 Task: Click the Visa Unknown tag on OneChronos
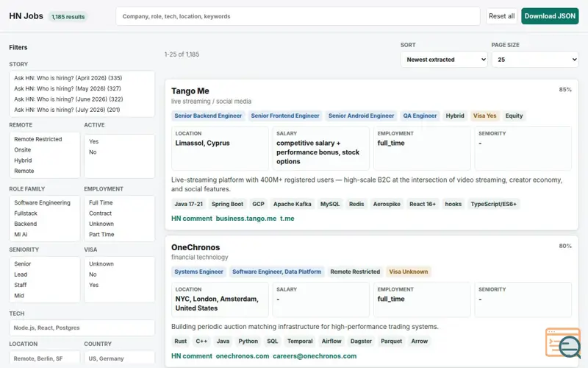tap(409, 272)
